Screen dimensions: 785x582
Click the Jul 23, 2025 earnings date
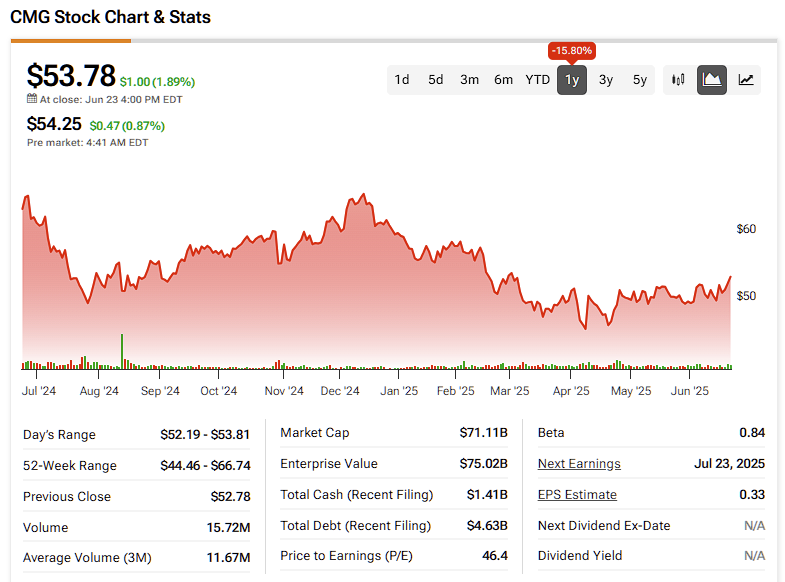click(x=729, y=463)
